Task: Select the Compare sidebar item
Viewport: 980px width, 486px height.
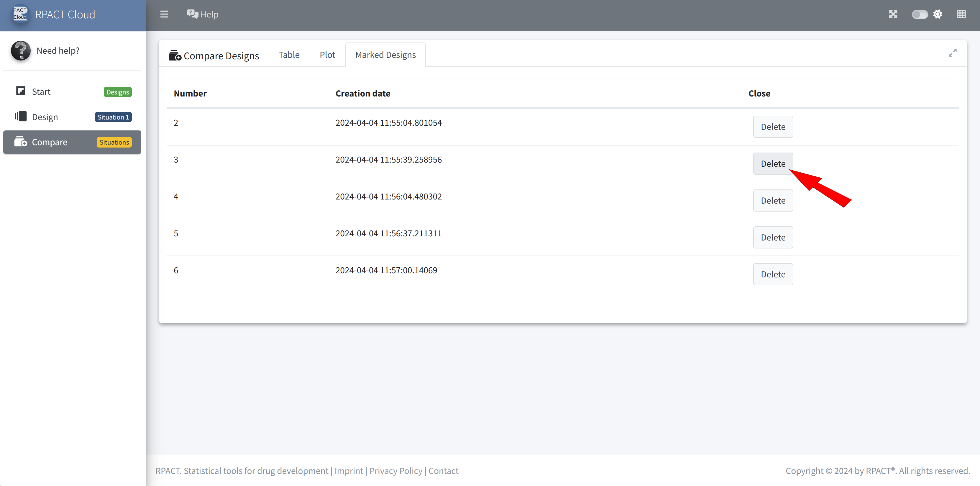Action: [50, 142]
